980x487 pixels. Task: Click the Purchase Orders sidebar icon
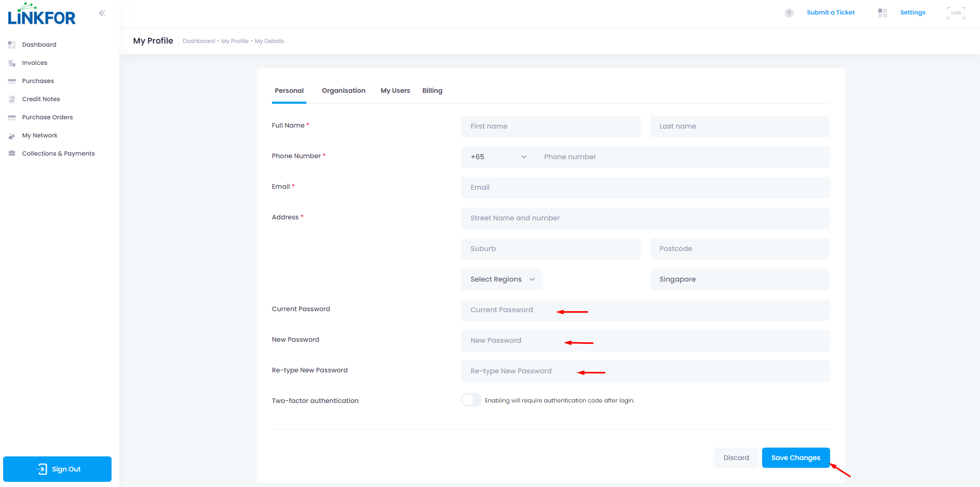(x=12, y=118)
